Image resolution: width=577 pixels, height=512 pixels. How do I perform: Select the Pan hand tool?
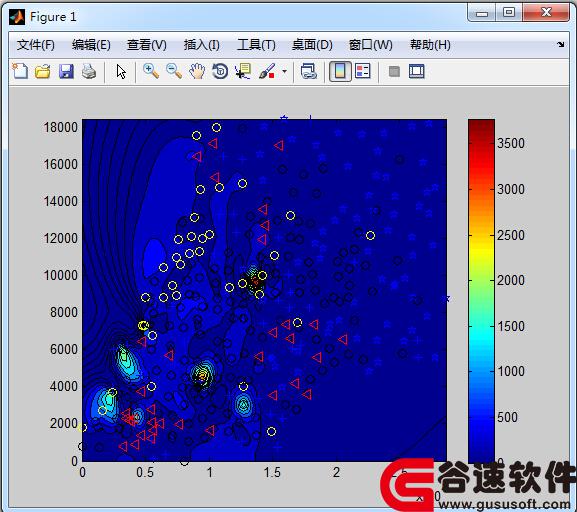click(x=197, y=71)
